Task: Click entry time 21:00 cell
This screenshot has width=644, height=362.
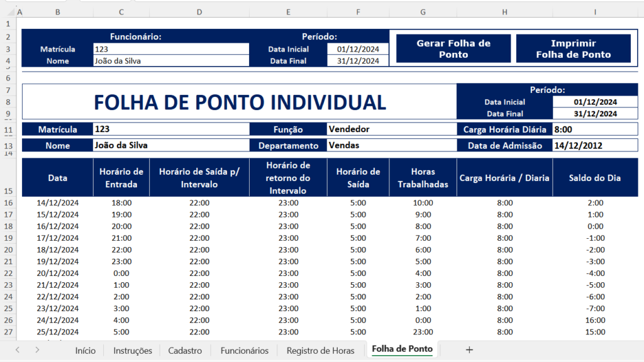Action: coord(121,238)
